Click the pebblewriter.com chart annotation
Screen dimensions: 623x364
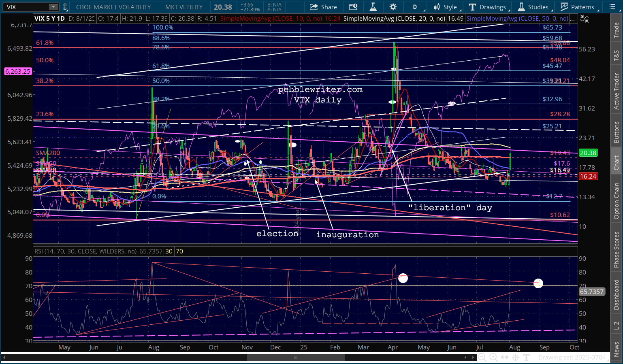click(x=320, y=89)
